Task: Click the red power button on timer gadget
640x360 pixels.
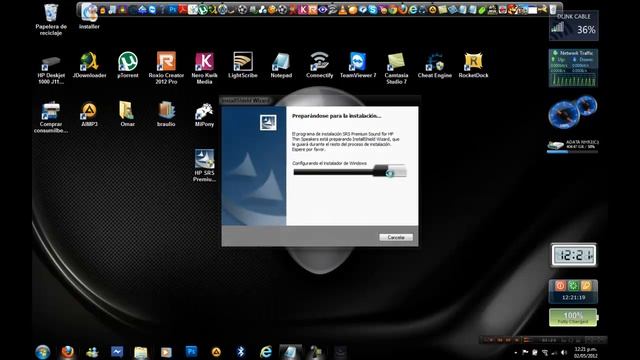Action: coord(560,286)
